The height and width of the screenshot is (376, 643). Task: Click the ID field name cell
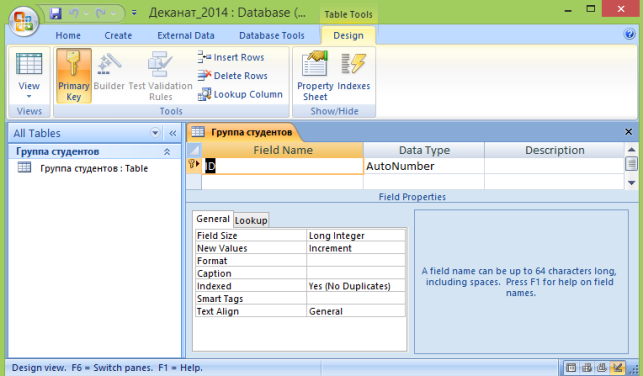click(x=282, y=166)
